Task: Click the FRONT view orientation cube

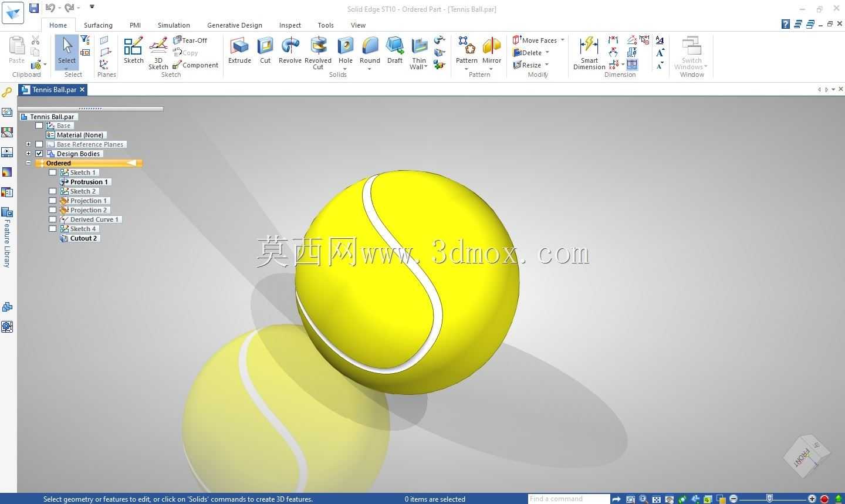Action: (807, 456)
